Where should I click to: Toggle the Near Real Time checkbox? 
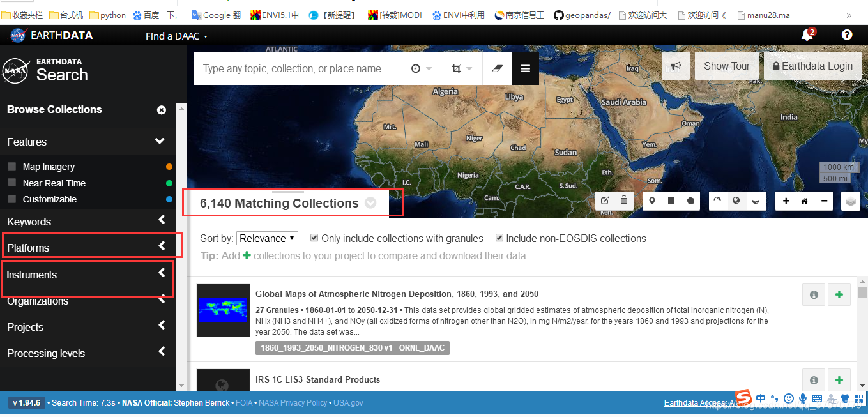point(12,183)
